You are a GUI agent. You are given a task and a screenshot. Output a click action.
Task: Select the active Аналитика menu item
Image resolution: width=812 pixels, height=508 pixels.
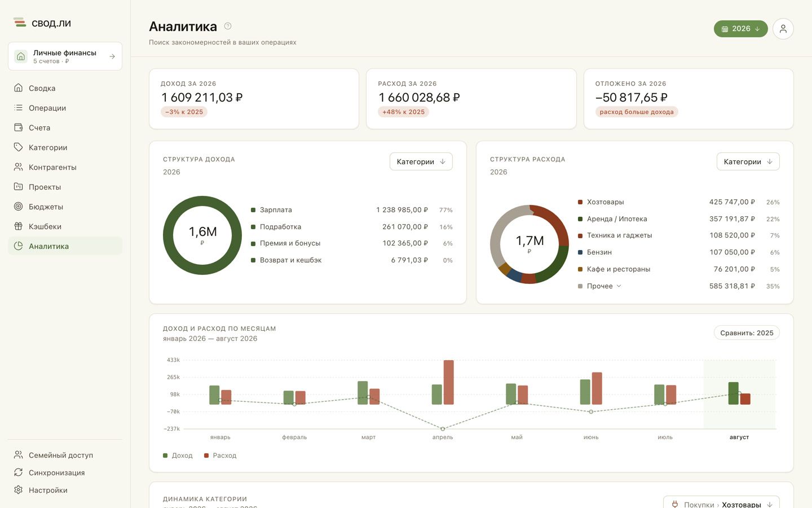click(x=65, y=246)
